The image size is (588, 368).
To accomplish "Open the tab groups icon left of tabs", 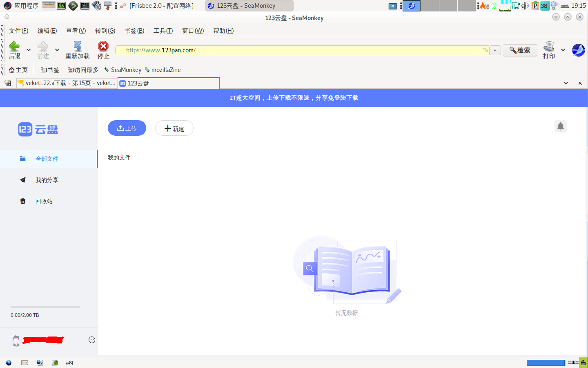I will pos(8,83).
